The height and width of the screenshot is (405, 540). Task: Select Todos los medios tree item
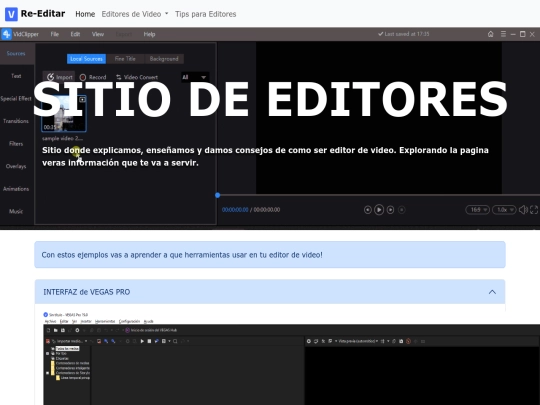tap(68, 349)
